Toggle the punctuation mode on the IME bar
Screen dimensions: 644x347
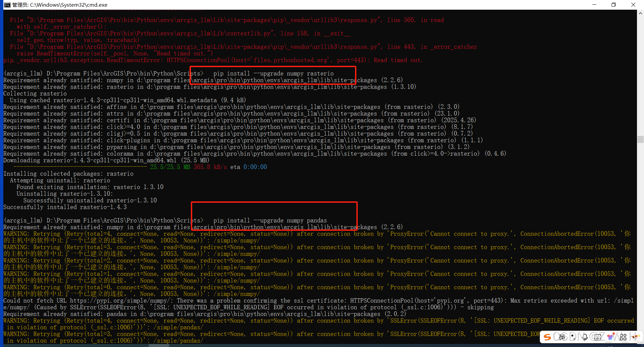[573, 337]
